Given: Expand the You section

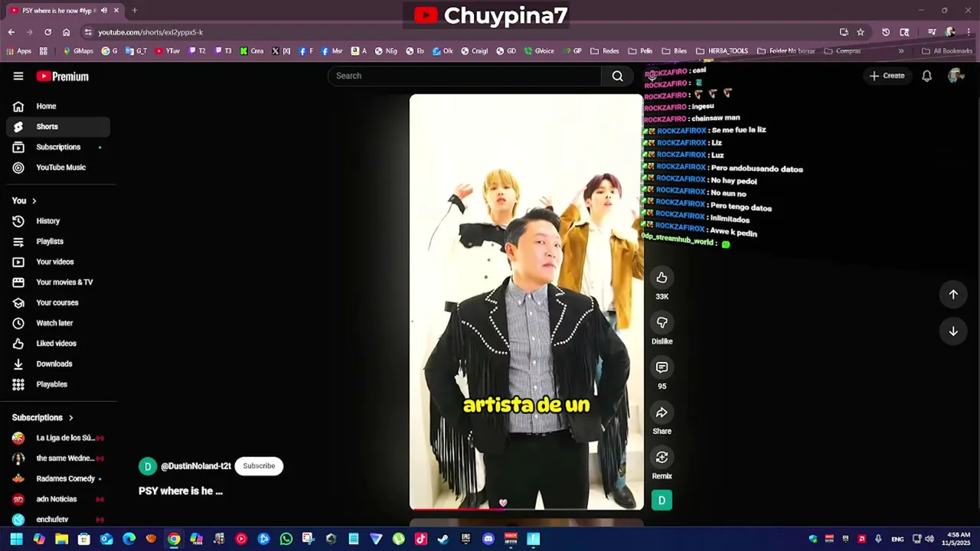Looking at the screenshot, I should 24,201.
